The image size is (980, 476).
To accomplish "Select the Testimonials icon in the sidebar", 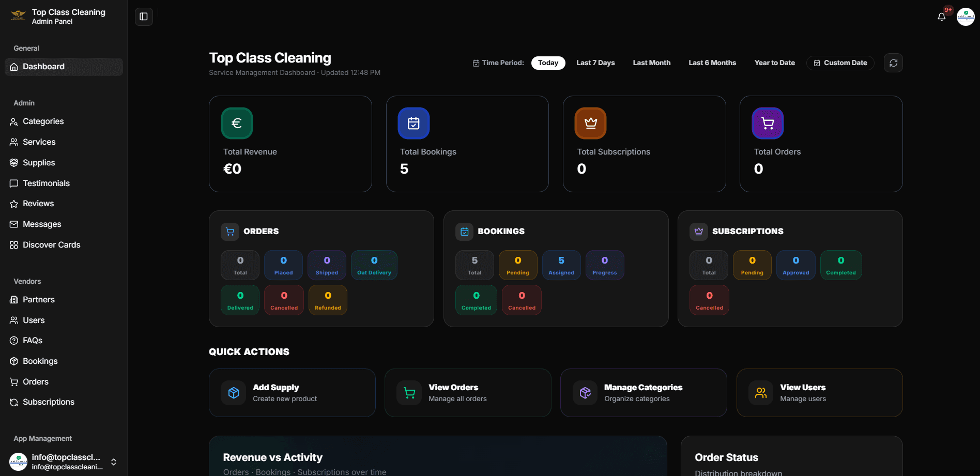I will (14, 183).
